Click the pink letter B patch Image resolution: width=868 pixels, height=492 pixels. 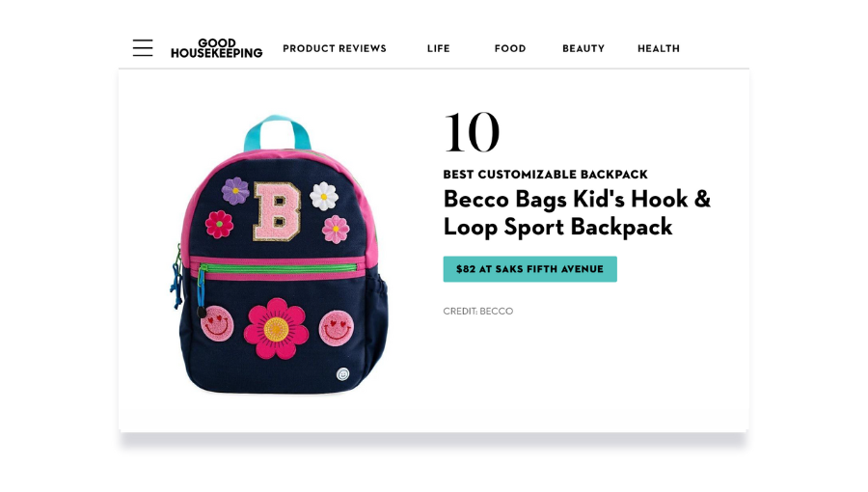[x=277, y=212]
